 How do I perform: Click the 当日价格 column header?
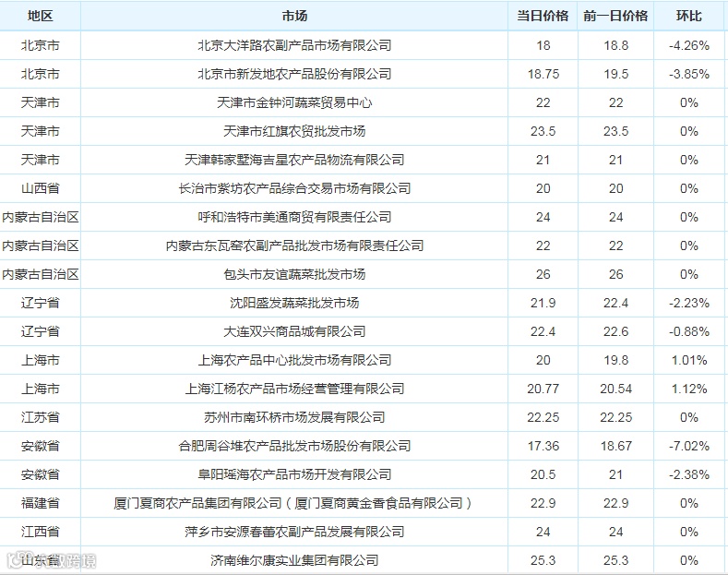(x=543, y=17)
